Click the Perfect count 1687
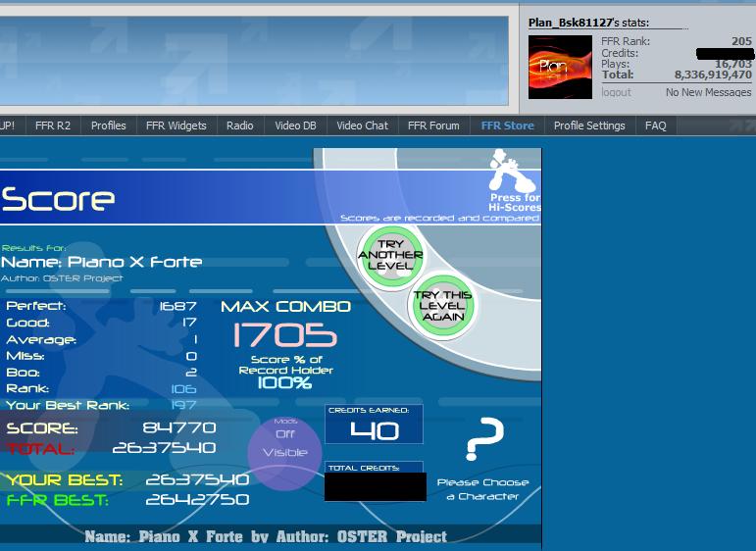 click(x=177, y=306)
